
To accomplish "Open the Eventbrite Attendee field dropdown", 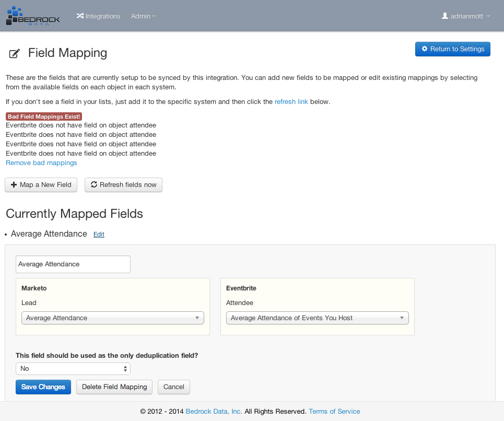I will point(317,318).
